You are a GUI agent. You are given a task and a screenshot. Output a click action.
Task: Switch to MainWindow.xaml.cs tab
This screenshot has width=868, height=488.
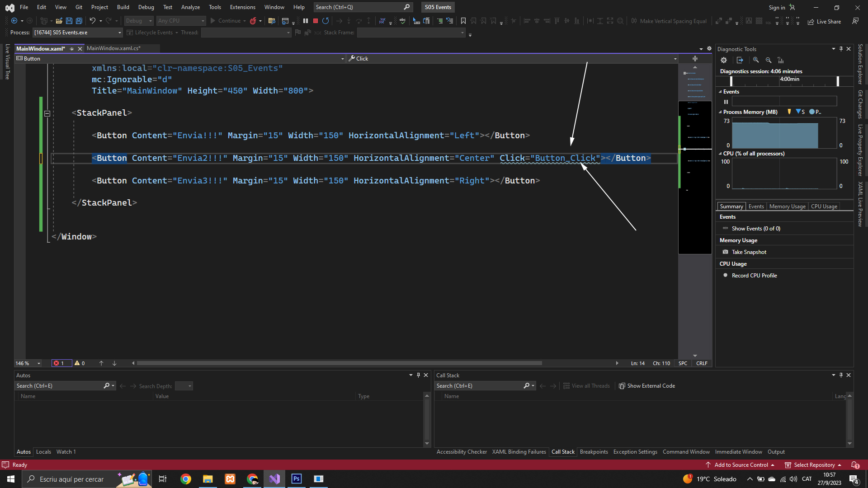(x=113, y=48)
